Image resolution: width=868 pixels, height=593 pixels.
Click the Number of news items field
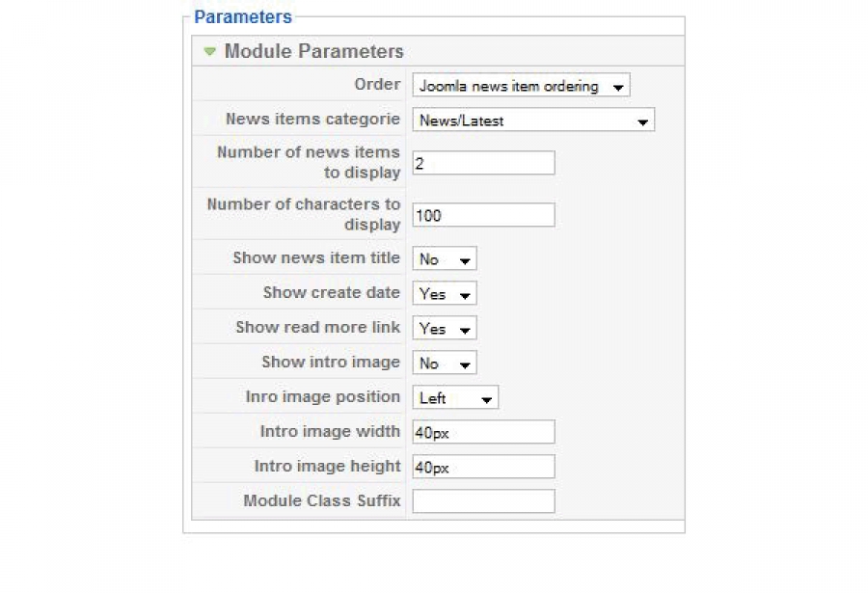tap(483, 163)
